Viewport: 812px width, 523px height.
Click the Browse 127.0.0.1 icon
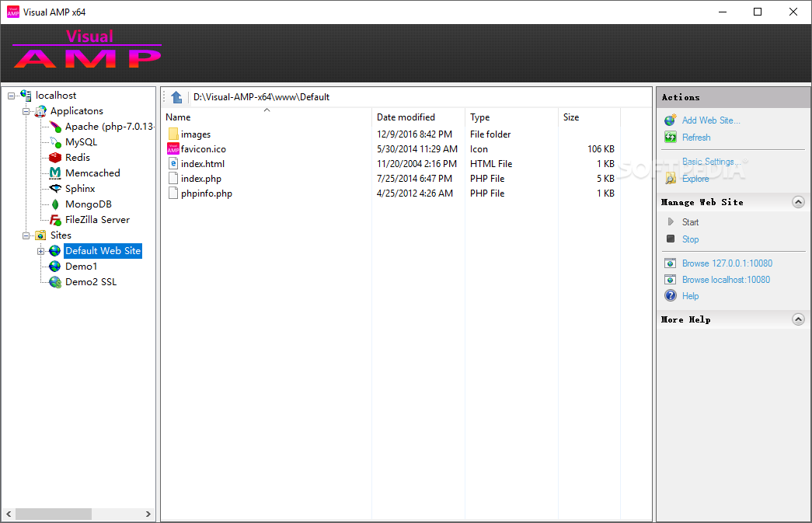click(x=670, y=263)
